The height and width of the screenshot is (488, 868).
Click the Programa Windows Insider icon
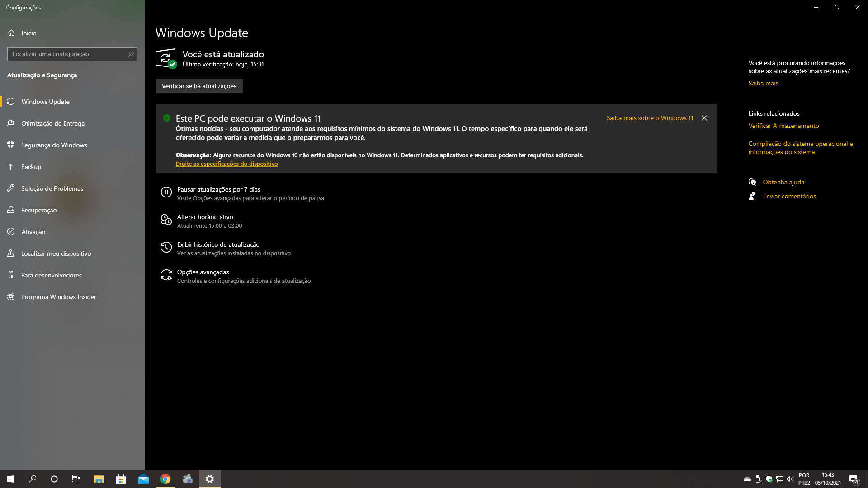[x=11, y=297]
